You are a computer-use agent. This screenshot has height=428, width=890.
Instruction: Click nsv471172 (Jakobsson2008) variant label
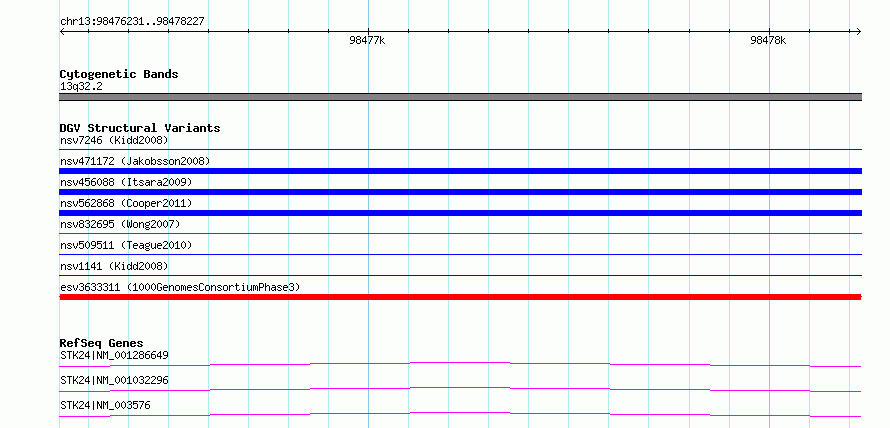coord(135,161)
